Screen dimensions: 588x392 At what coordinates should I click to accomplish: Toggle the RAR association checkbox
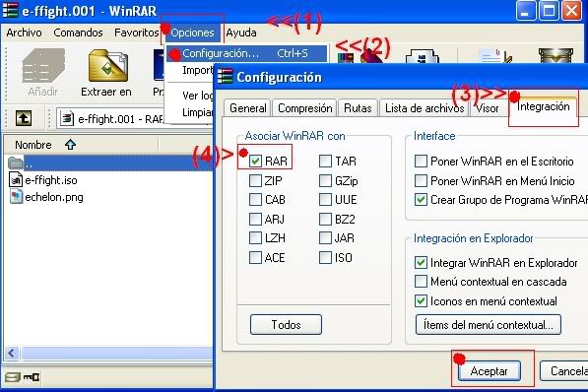point(255,162)
